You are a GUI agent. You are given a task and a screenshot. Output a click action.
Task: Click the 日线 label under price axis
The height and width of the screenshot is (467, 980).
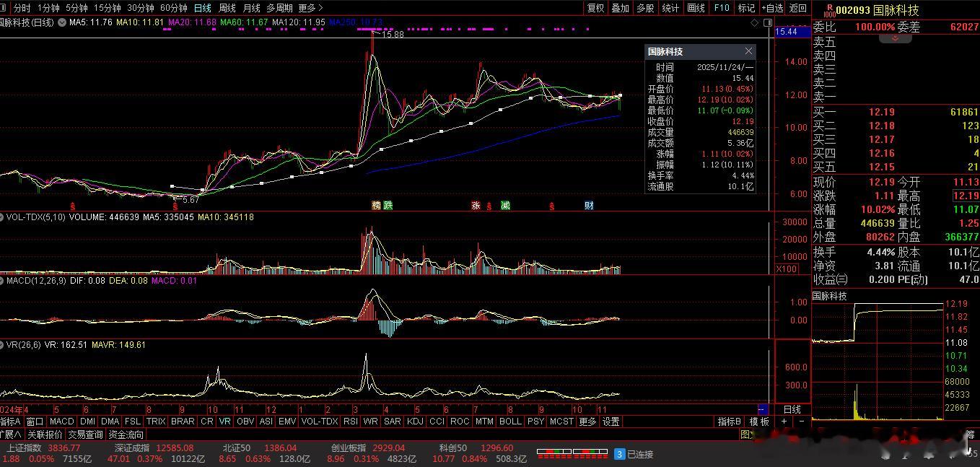point(792,409)
